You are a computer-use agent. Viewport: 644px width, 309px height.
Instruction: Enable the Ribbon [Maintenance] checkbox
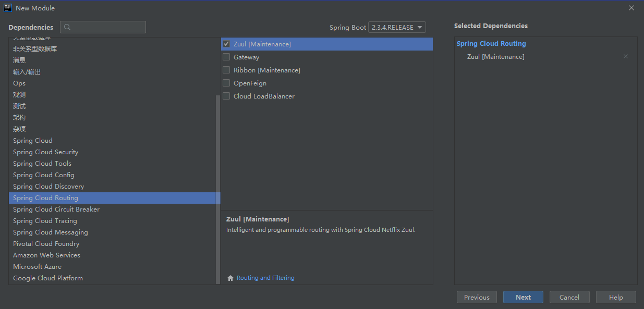coord(226,70)
